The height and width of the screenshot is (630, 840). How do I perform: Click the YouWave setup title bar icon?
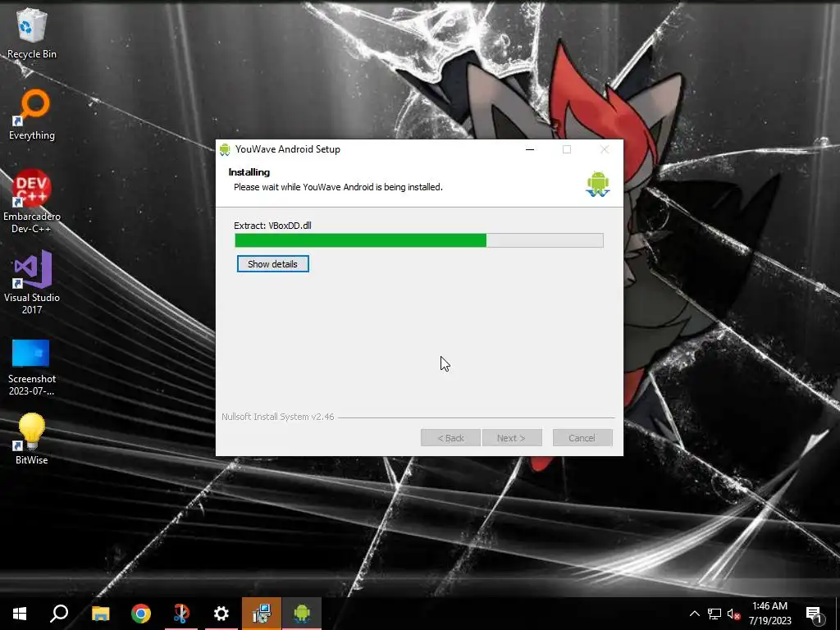(x=225, y=149)
